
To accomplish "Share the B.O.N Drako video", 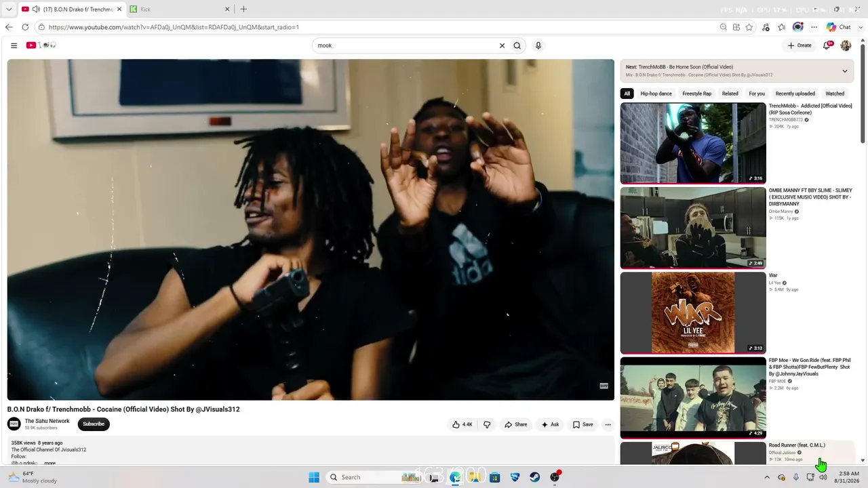I will [x=515, y=424].
